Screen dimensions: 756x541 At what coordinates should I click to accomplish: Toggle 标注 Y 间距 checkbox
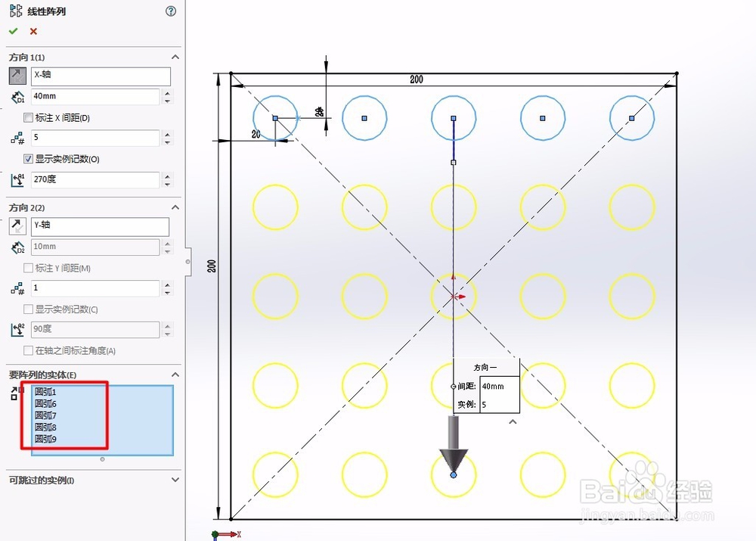pyautogui.click(x=29, y=268)
